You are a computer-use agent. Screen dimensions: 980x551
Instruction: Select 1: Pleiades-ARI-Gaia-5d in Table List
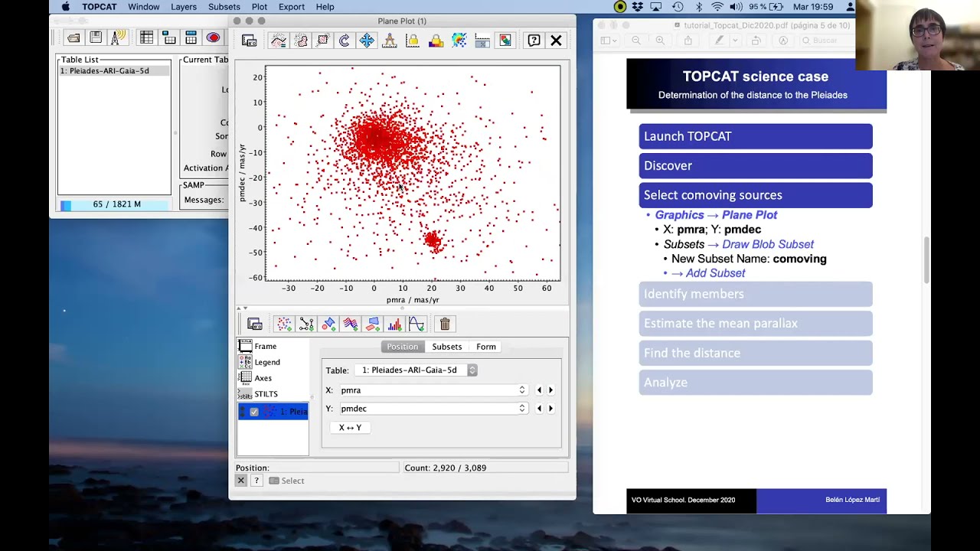coord(114,70)
